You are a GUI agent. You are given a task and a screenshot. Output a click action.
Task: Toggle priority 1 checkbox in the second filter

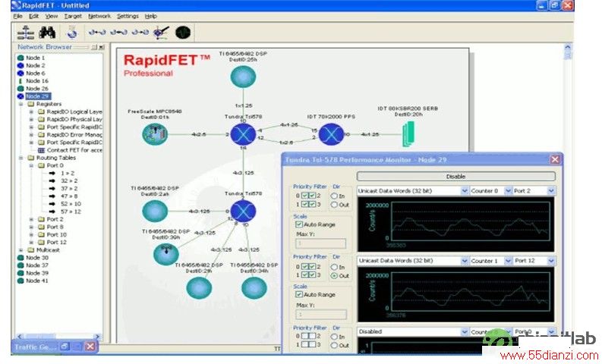pyautogui.click(x=305, y=275)
